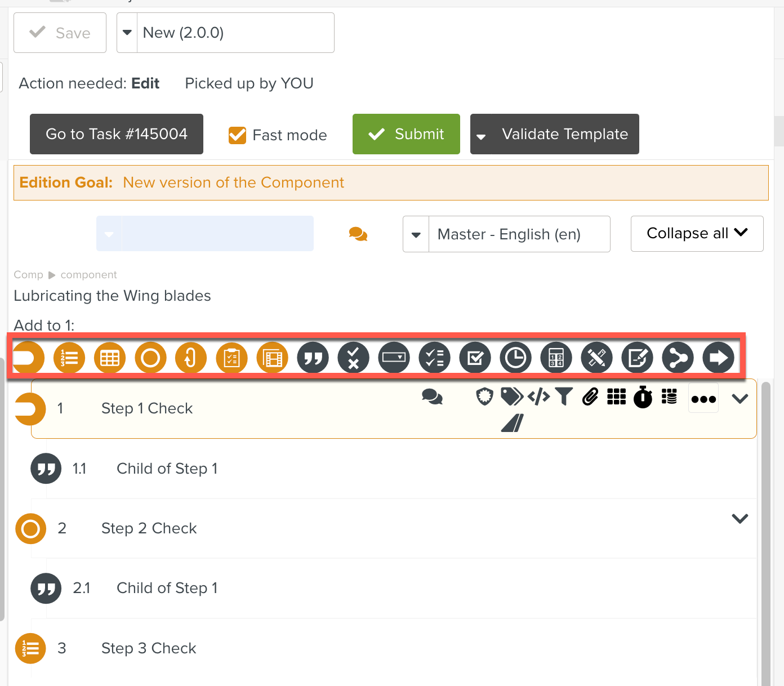Add a signature edit-note item
This screenshot has height=686, width=784.
[x=637, y=358]
